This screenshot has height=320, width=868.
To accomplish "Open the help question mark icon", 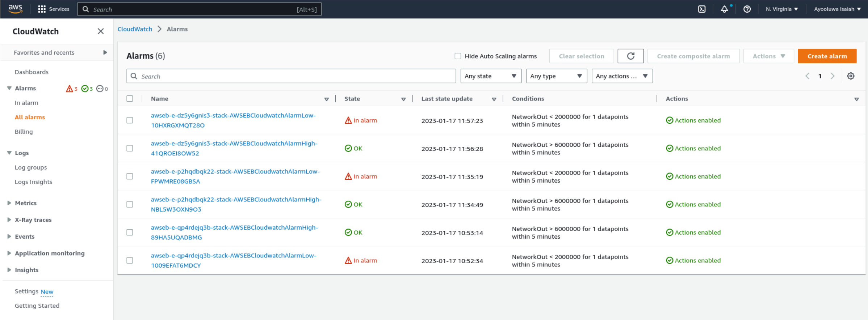I will (x=747, y=9).
